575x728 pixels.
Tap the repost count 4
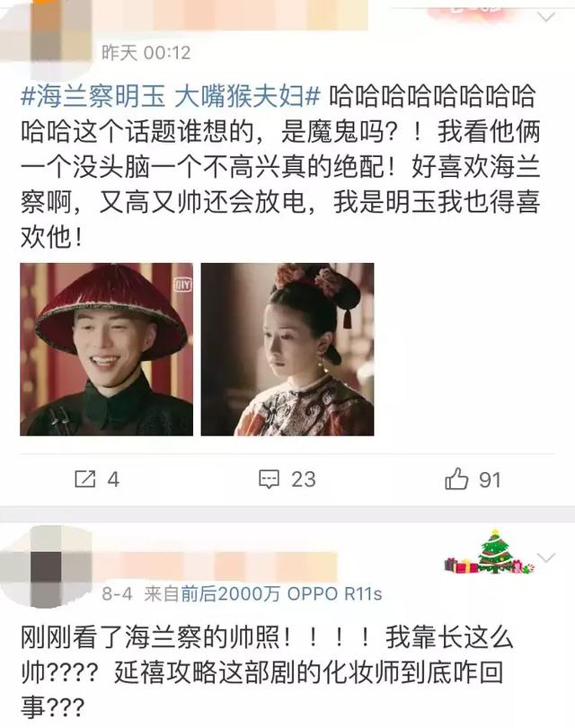pos(113,479)
